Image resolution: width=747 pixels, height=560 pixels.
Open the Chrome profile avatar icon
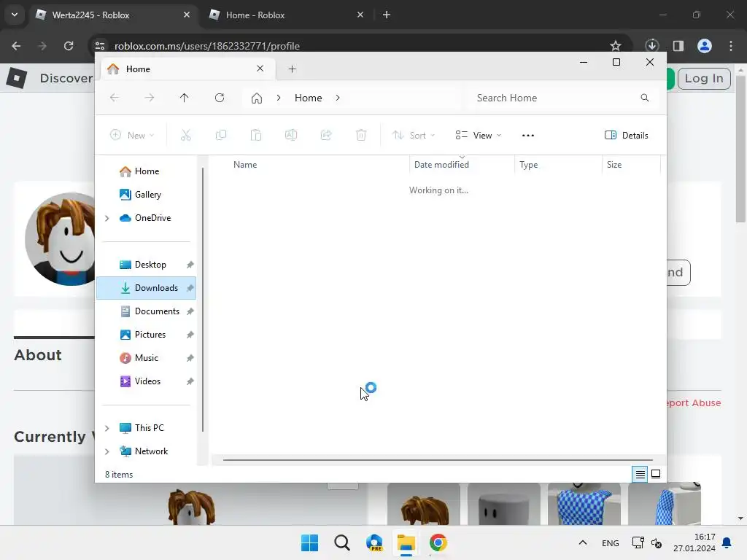[x=704, y=46]
